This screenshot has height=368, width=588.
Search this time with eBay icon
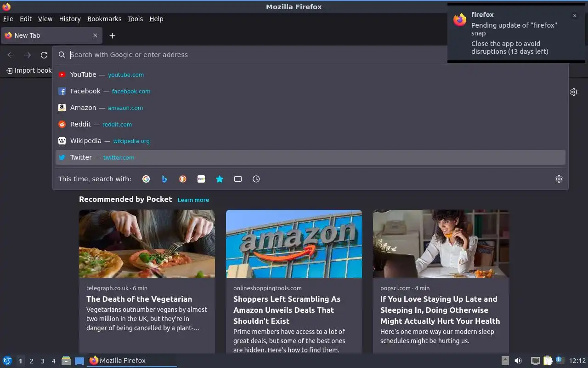tap(201, 179)
